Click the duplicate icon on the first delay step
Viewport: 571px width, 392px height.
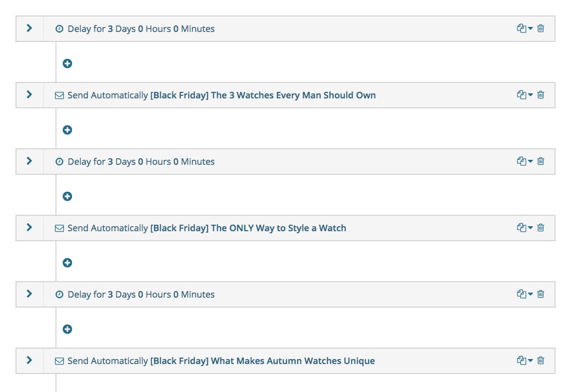click(523, 28)
